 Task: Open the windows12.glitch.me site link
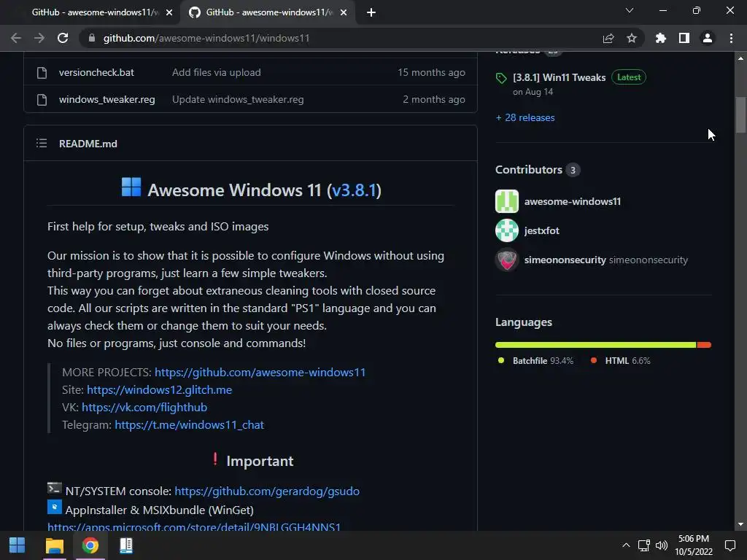[x=159, y=390]
